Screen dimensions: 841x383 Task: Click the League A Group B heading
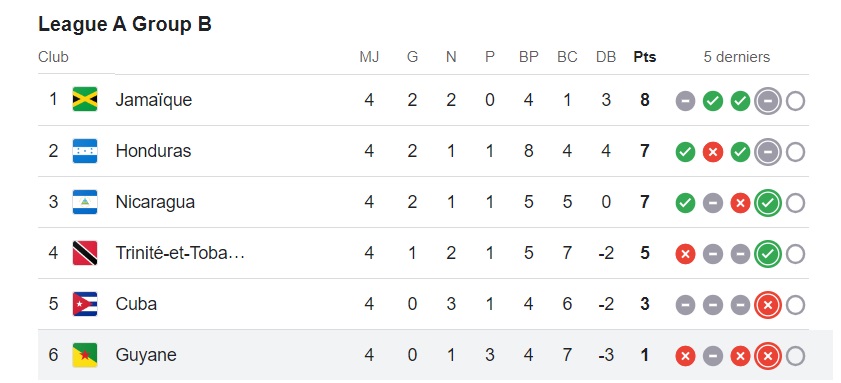pos(125,24)
